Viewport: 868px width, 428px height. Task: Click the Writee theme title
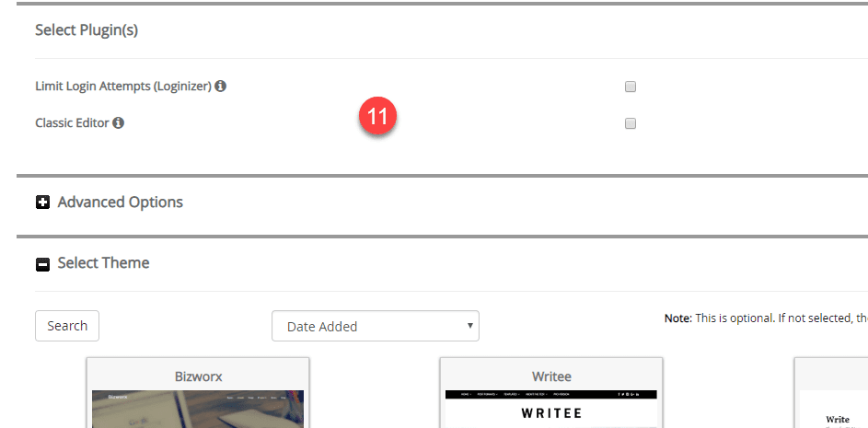(x=551, y=376)
